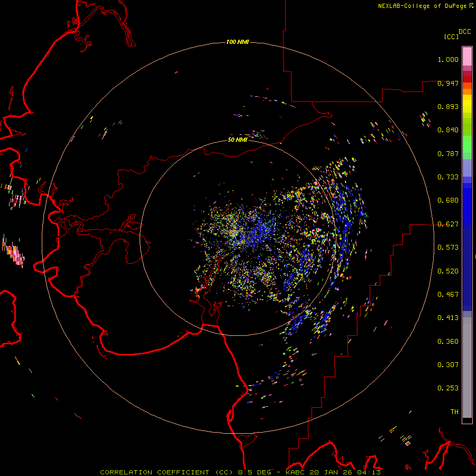Viewport: 476px width, 476px height.
Task: Click the 1.000 value on the color scale
Action: tap(448, 59)
